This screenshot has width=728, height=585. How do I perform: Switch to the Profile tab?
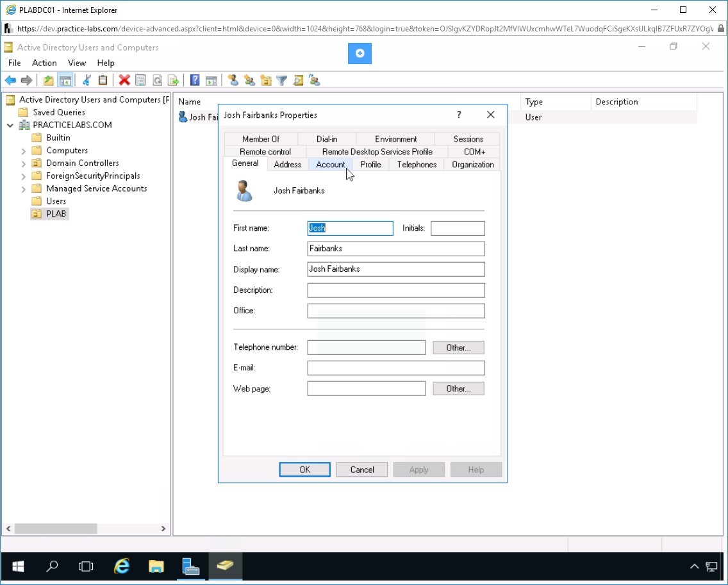[370, 165]
